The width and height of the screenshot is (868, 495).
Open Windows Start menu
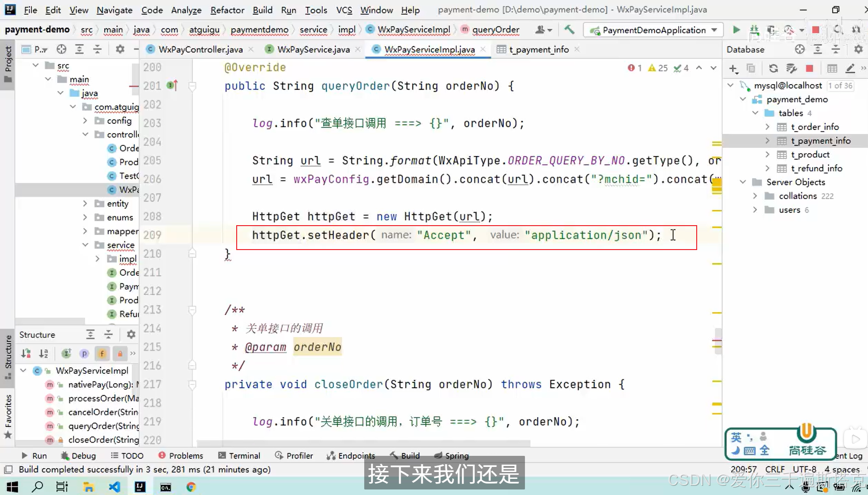pos(12,487)
